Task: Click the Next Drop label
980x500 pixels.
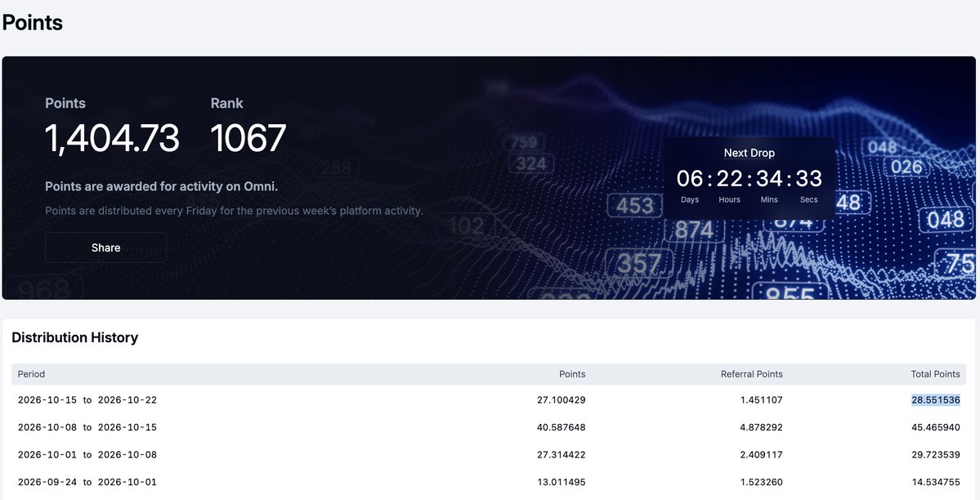Action: click(749, 153)
